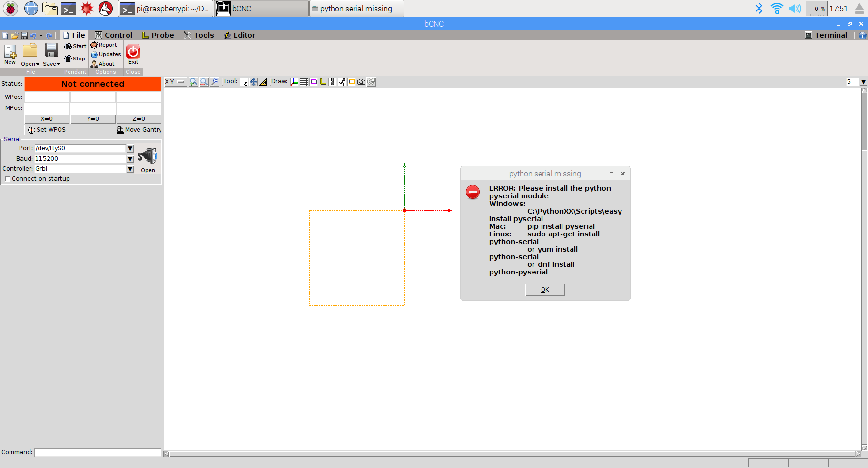Image resolution: width=868 pixels, height=468 pixels.
Task: Click the redo arrow icon
Action: pos(49,36)
